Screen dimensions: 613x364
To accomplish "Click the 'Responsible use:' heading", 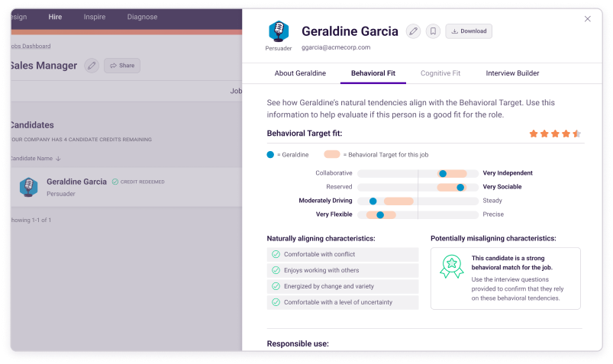I will (x=298, y=343).
